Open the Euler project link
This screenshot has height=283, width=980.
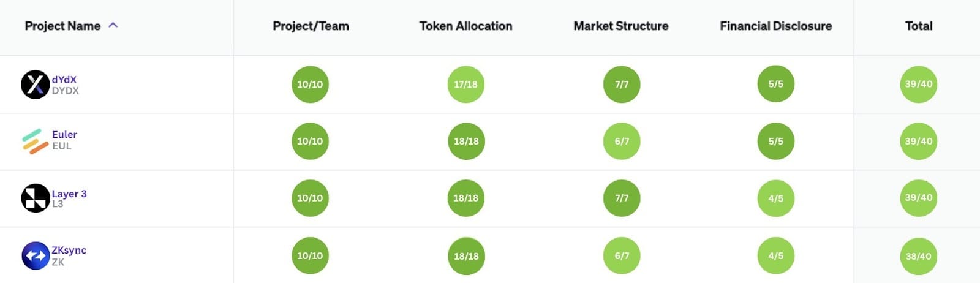click(x=64, y=135)
